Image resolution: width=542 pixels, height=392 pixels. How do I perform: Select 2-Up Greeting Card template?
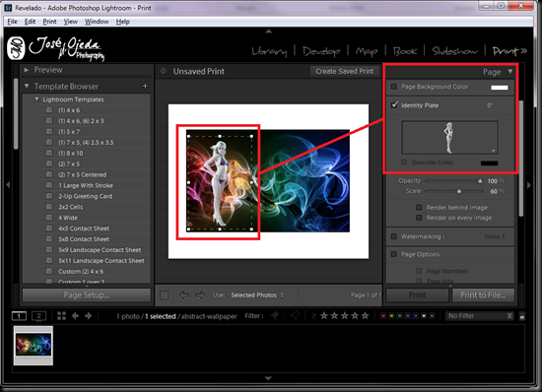click(x=85, y=196)
